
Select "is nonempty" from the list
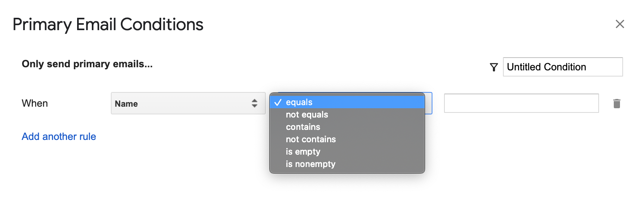pyautogui.click(x=310, y=164)
